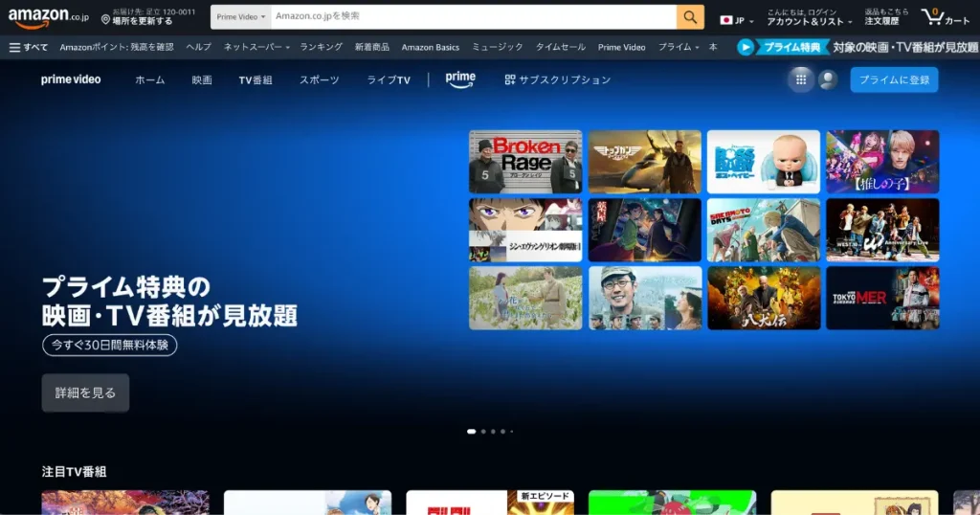Viewport: 980px width, 515px height.
Task: Click the タイムセール link
Action: [560, 47]
